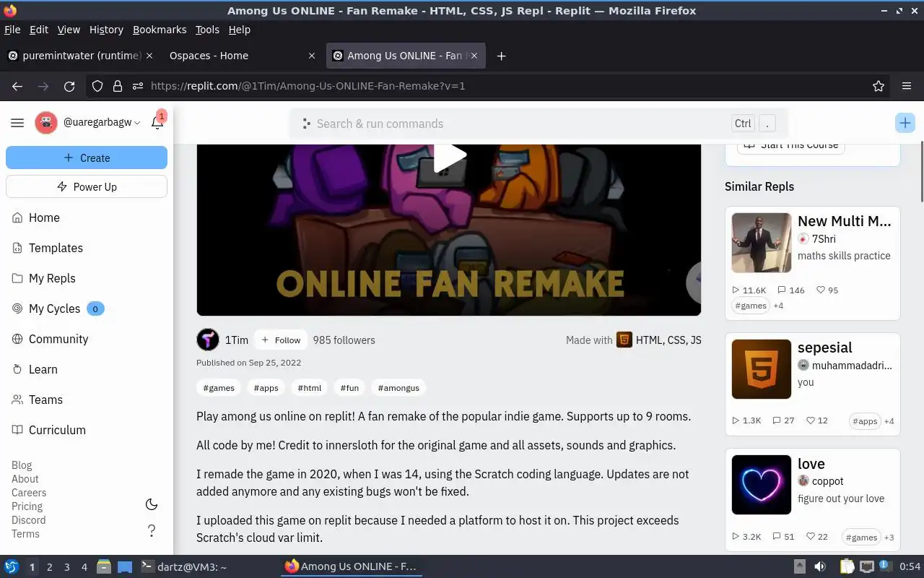Viewport: 924px width, 578px height.
Task: Click the @uaregarbagw account dropdown
Action: tap(102, 123)
